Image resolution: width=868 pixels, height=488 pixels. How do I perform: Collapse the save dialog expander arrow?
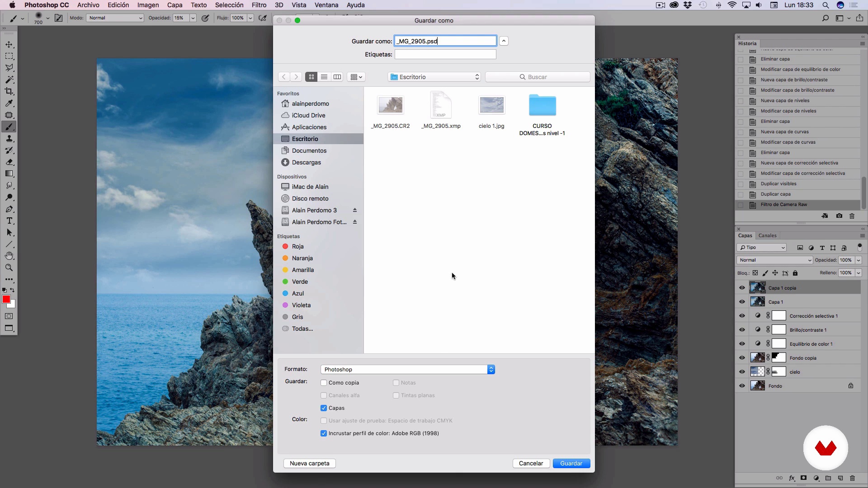pyautogui.click(x=504, y=41)
